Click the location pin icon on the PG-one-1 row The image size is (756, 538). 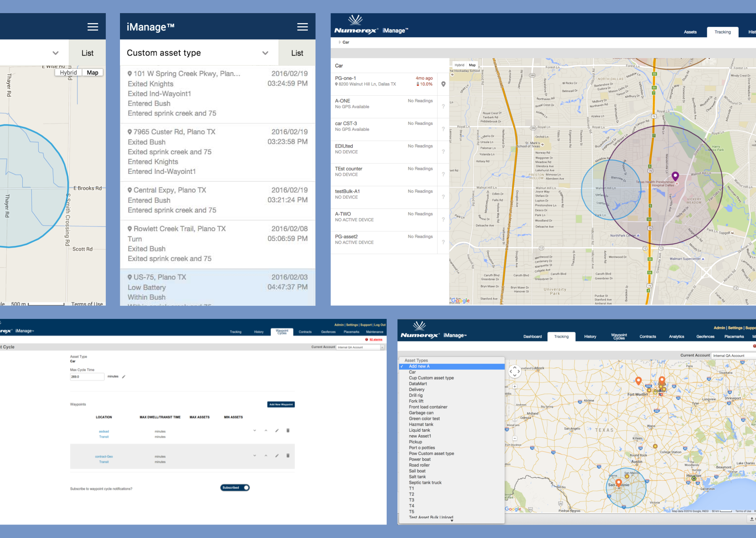(443, 84)
